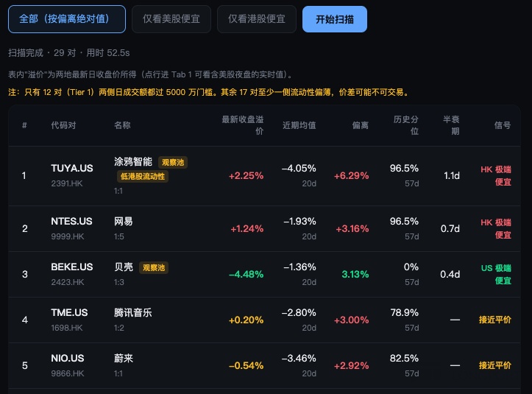Image resolution: width=532 pixels, height=394 pixels.
Task: Click the 接近平价 signal for NIO
Action: 495,365
